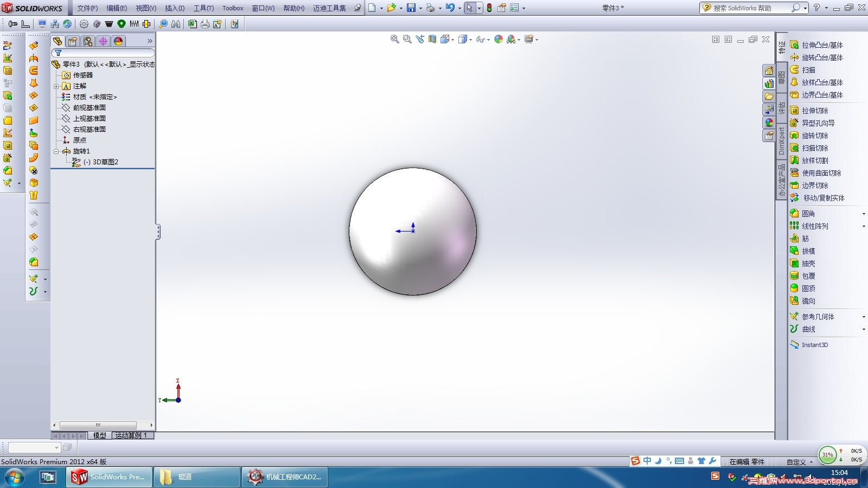This screenshot has width=868, height=488.
Task: Toggle Instant3D mode
Action: [809, 345]
